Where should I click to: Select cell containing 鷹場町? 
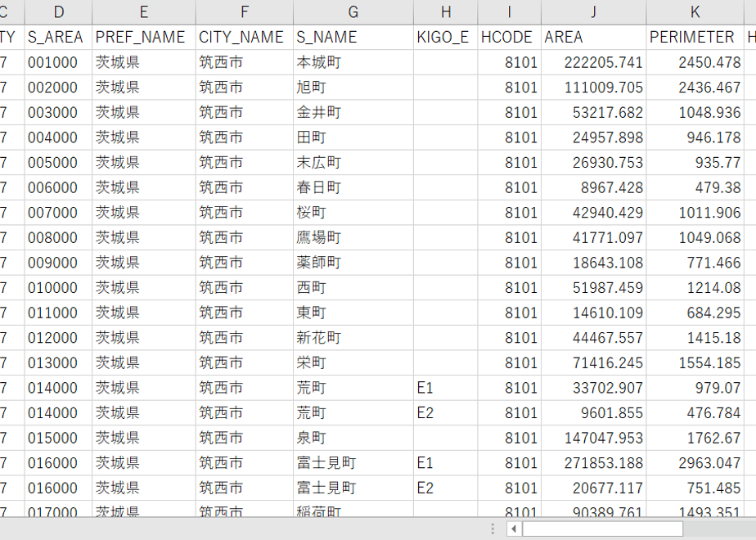pyautogui.click(x=353, y=238)
